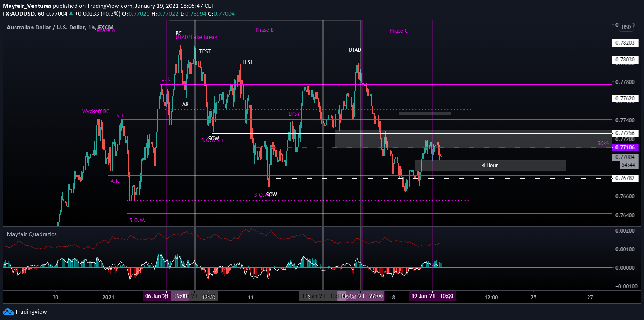Screen dimensions: 644x320
Task: Click the Phase C label
Action: point(399,31)
